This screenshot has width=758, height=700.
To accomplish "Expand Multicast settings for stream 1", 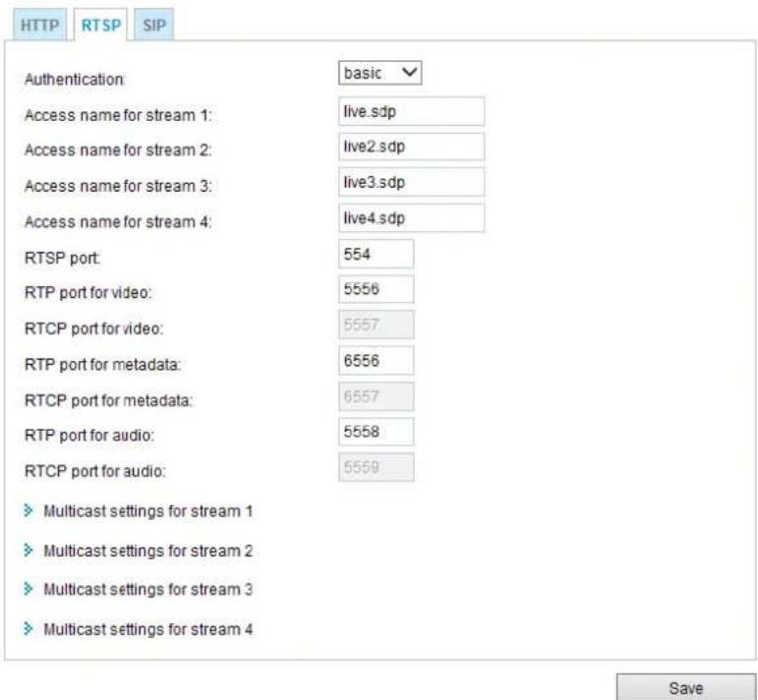I will [139, 511].
